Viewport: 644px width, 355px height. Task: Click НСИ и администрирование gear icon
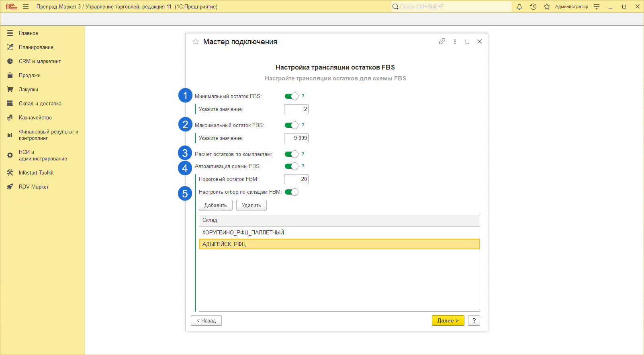(10, 155)
